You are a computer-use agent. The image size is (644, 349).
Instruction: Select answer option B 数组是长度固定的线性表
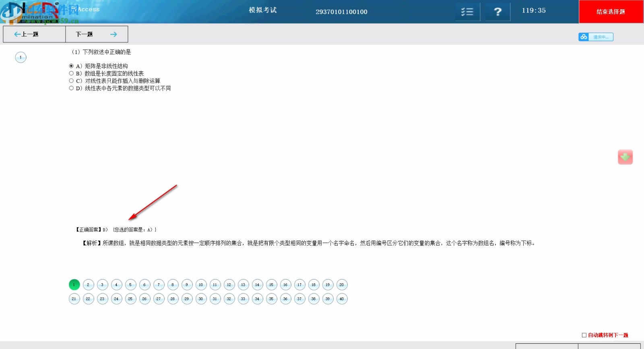(x=71, y=73)
